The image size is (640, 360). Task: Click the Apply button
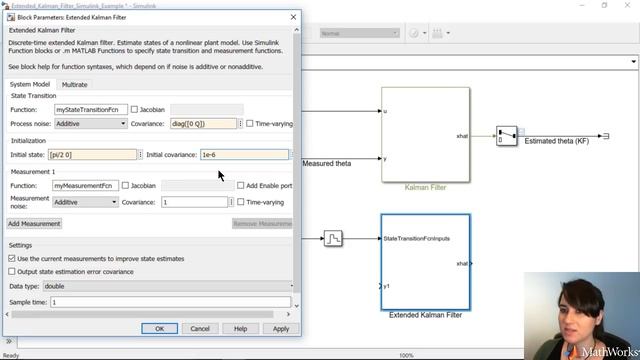click(x=281, y=329)
